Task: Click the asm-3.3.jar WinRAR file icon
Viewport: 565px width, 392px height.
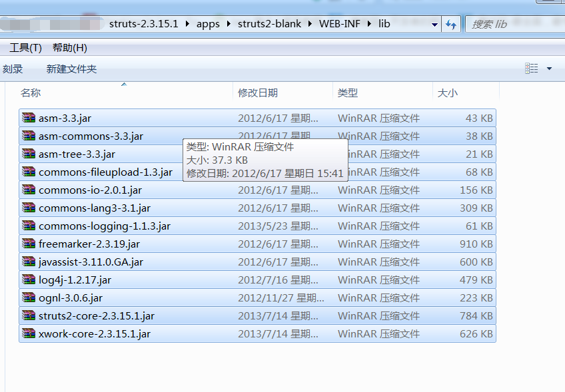Action: 29,118
